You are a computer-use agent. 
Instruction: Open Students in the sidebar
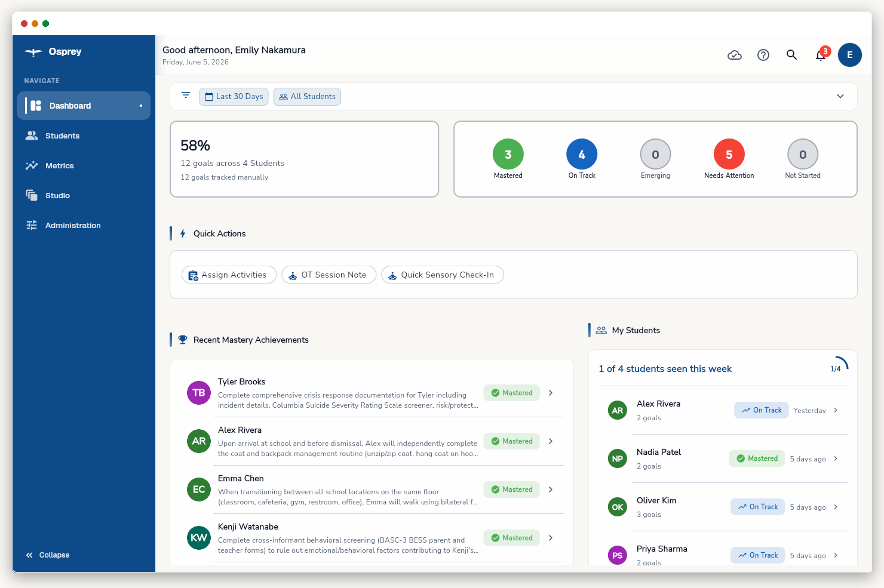pyautogui.click(x=84, y=136)
